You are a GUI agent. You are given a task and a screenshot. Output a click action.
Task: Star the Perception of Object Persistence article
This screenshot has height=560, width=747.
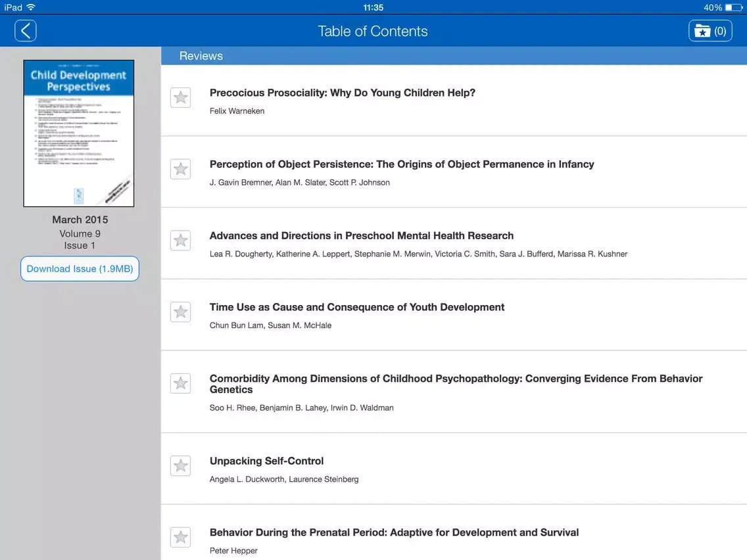coord(181,169)
